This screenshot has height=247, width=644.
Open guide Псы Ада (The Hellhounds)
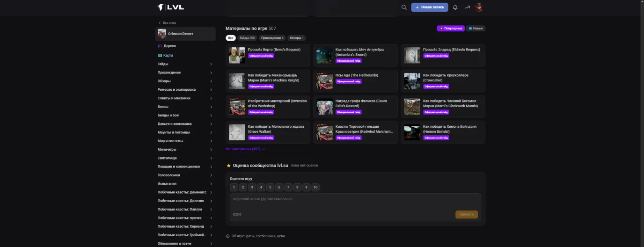(355, 81)
